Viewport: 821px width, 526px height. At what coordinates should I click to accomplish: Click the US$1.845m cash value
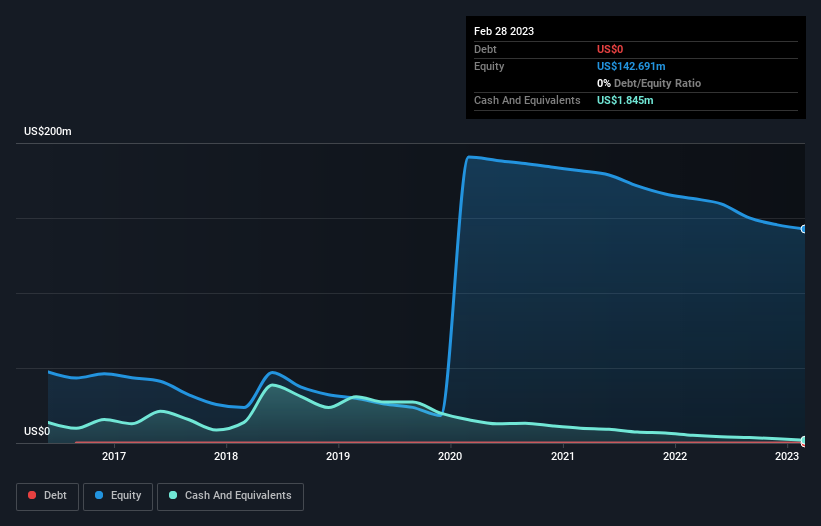625,100
